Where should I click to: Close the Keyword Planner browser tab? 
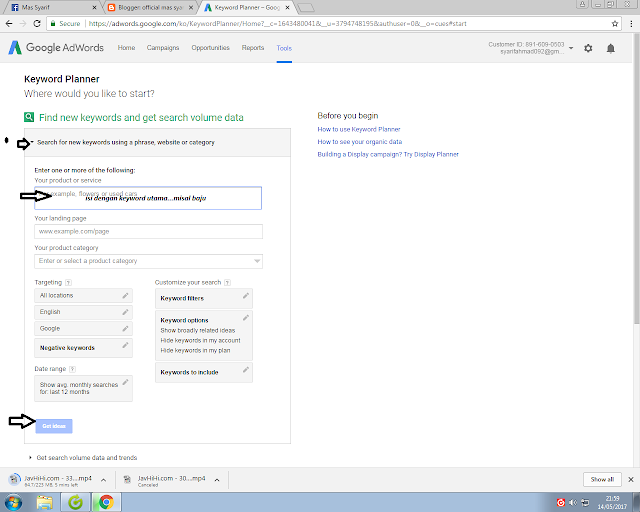(287, 7)
